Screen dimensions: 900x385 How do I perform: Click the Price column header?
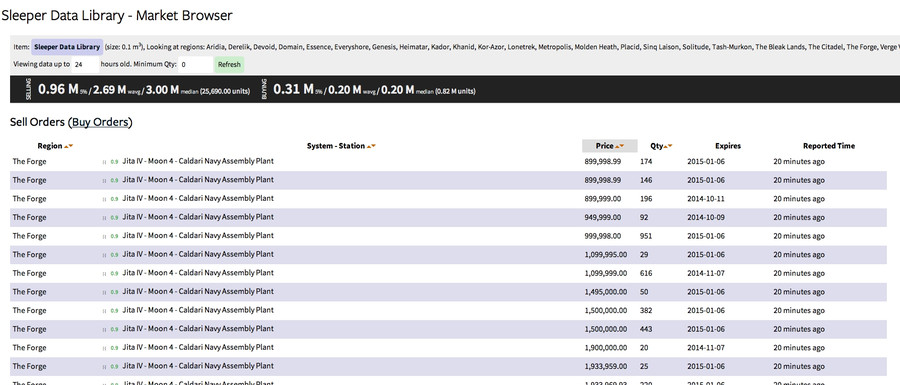click(610, 146)
